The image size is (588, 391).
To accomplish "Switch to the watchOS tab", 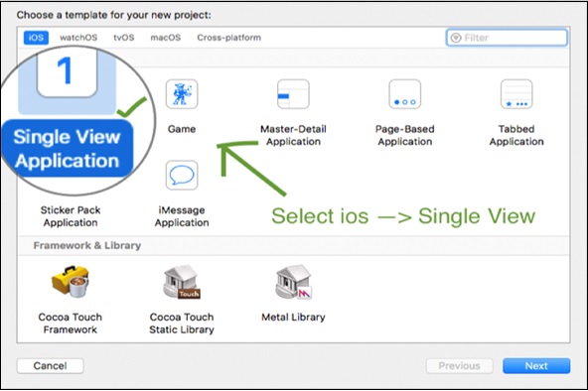I will pos(78,38).
